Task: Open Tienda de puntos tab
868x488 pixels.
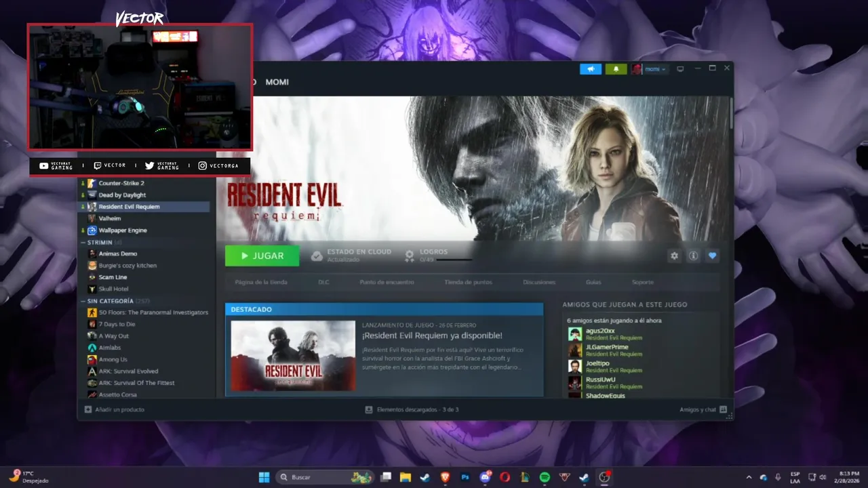Action: pyautogui.click(x=468, y=282)
